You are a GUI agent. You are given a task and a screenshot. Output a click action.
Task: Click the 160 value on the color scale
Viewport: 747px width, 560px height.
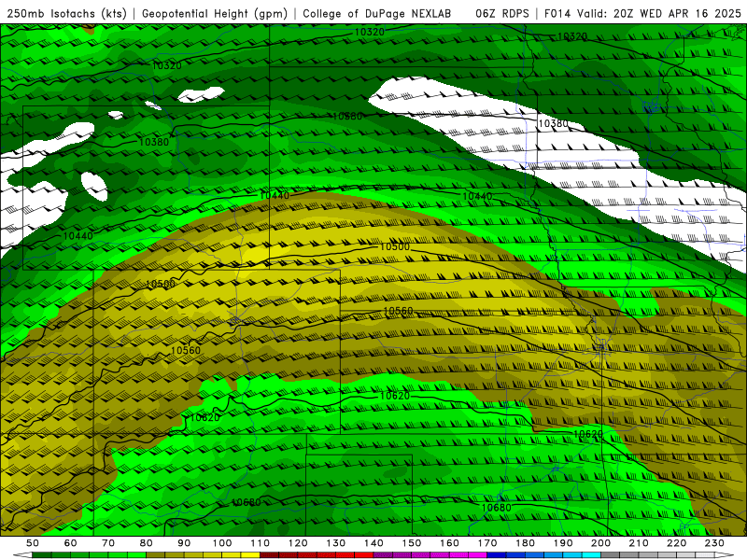(x=450, y=543)
